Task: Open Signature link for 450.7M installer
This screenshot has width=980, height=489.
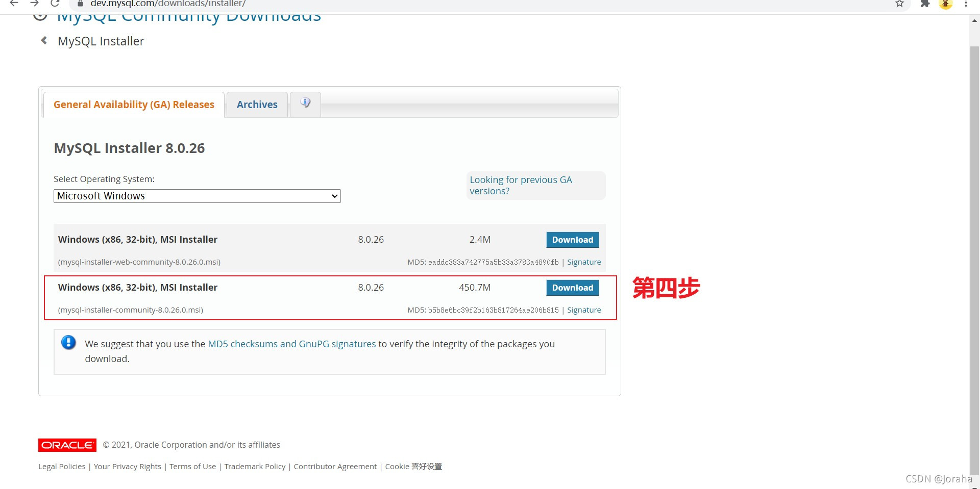Action: [x=584, y=310]
